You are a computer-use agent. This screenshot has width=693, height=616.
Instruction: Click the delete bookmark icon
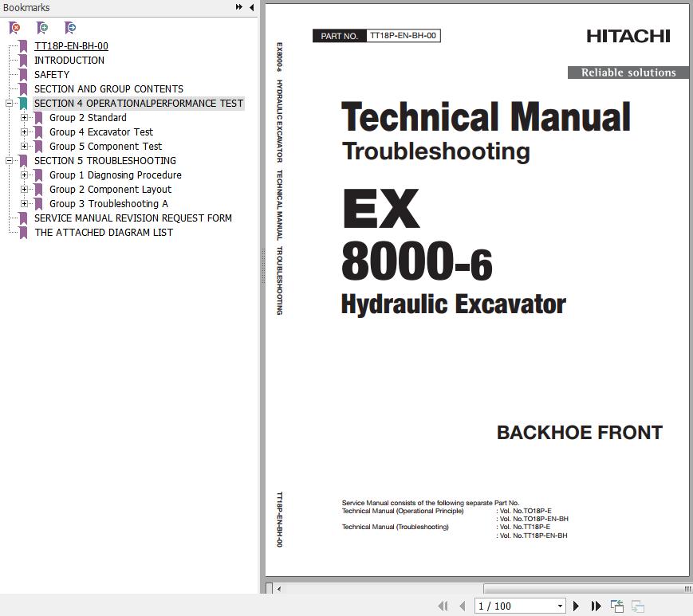click(14, 28)
